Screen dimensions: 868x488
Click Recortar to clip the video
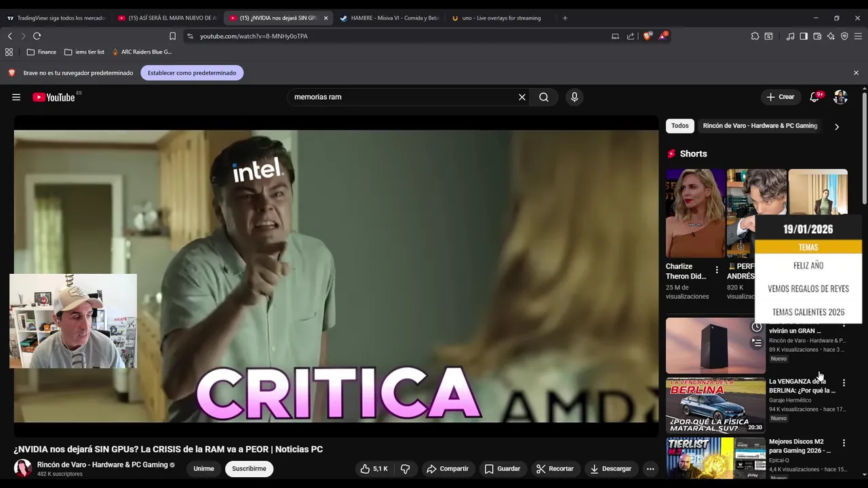tap(555, 468)
